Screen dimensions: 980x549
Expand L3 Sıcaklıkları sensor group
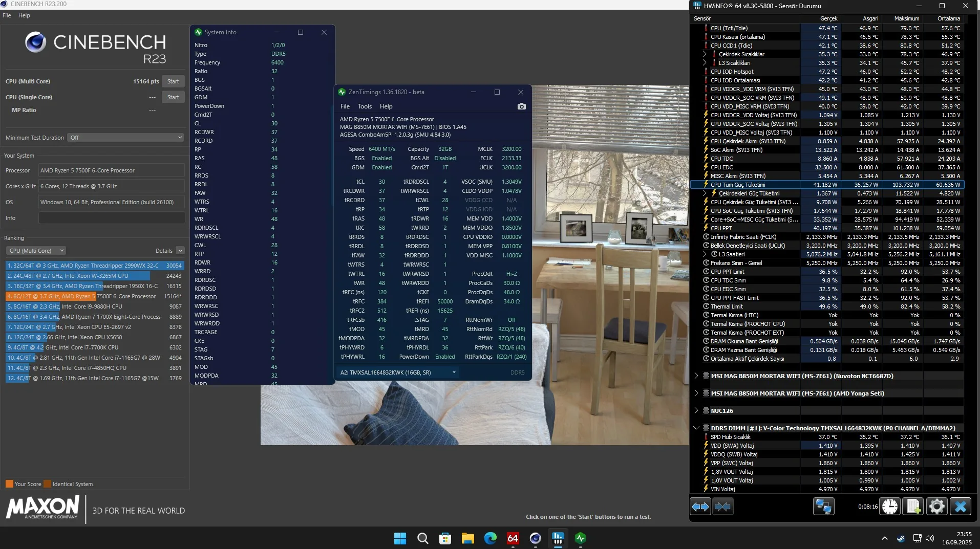704,63
